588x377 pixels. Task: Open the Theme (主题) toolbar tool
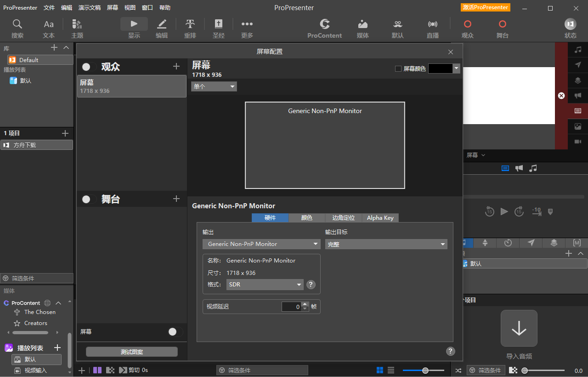click(77, 29)
